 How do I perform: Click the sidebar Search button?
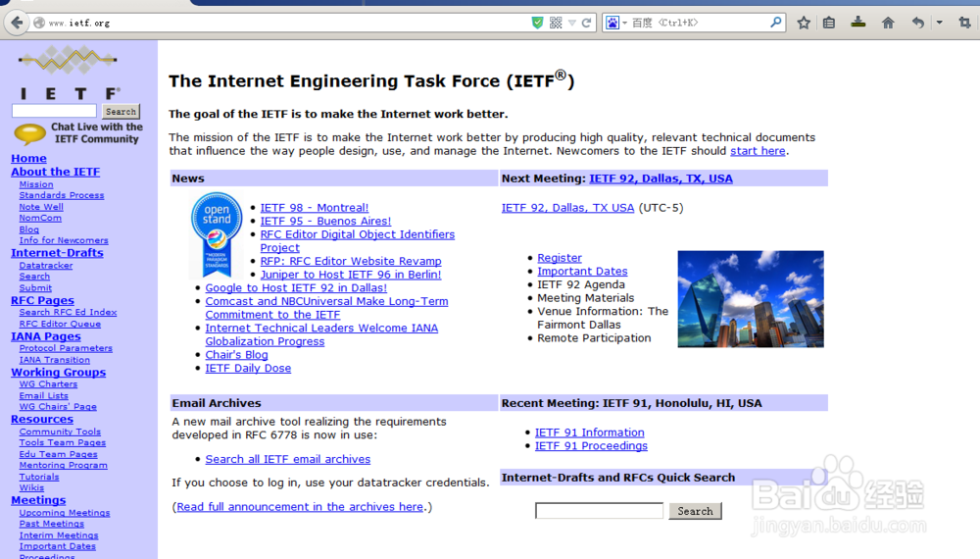[x=121, y=111]
